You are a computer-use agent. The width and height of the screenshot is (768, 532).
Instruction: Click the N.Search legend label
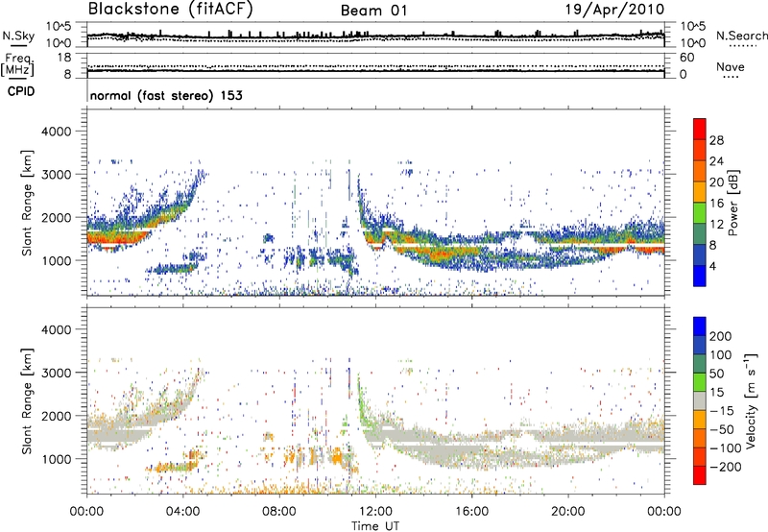(742, 36)
